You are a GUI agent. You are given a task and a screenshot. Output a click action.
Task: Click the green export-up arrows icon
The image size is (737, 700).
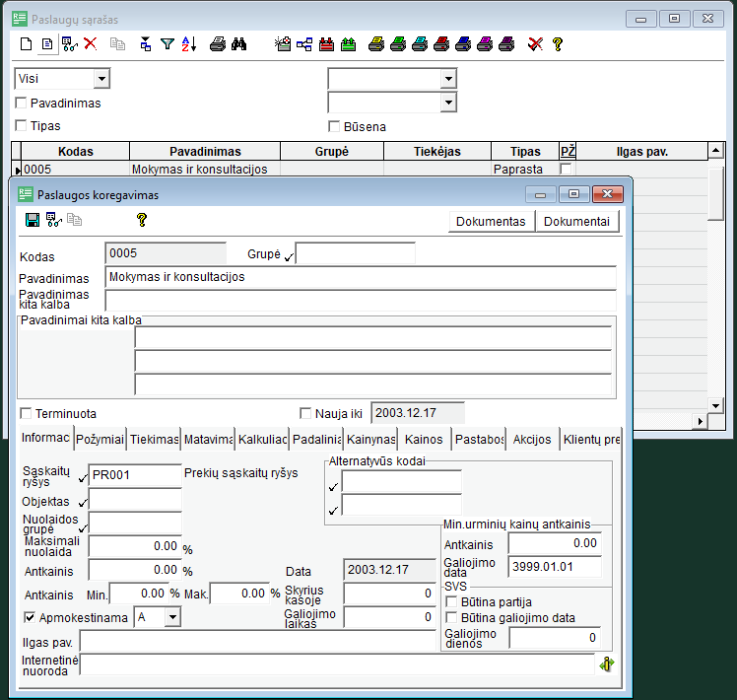click(x=348, y=44)
